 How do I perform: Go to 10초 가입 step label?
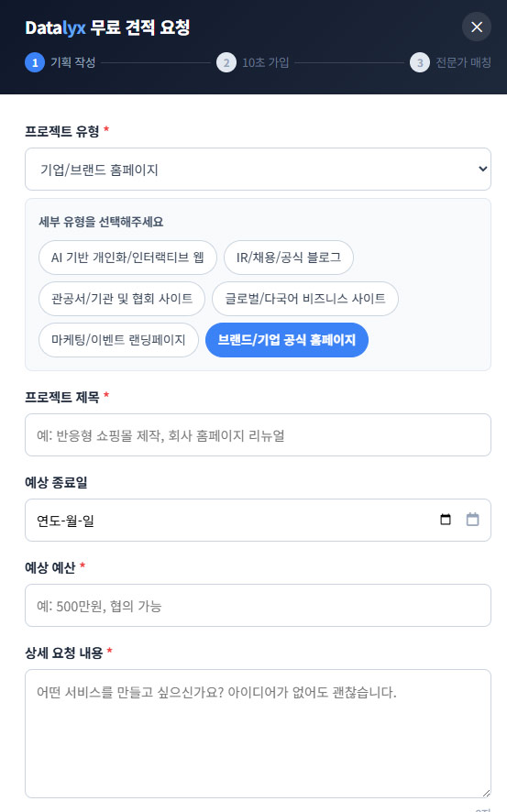click(266, 62)
